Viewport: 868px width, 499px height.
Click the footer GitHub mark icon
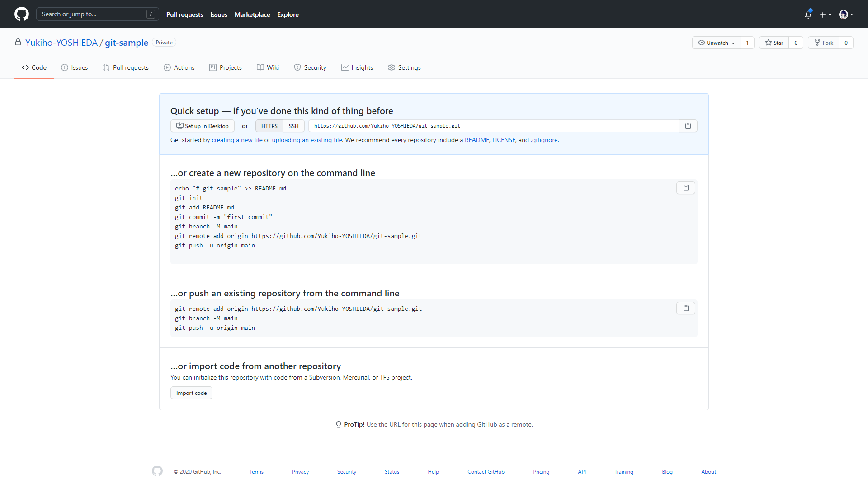tap(157, 471)
